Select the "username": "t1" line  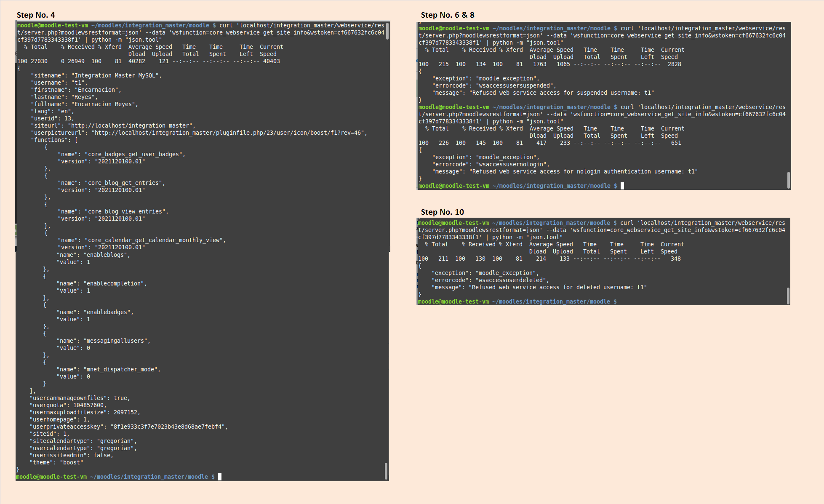[x=59, y=83]
